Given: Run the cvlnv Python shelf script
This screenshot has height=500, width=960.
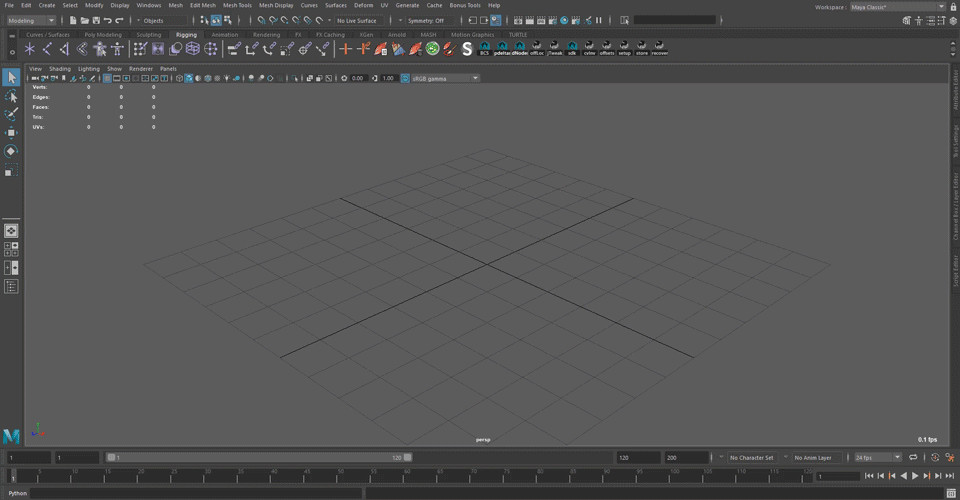Looking at the screenshot, I should pyautogui.click(x=589, y=49).
